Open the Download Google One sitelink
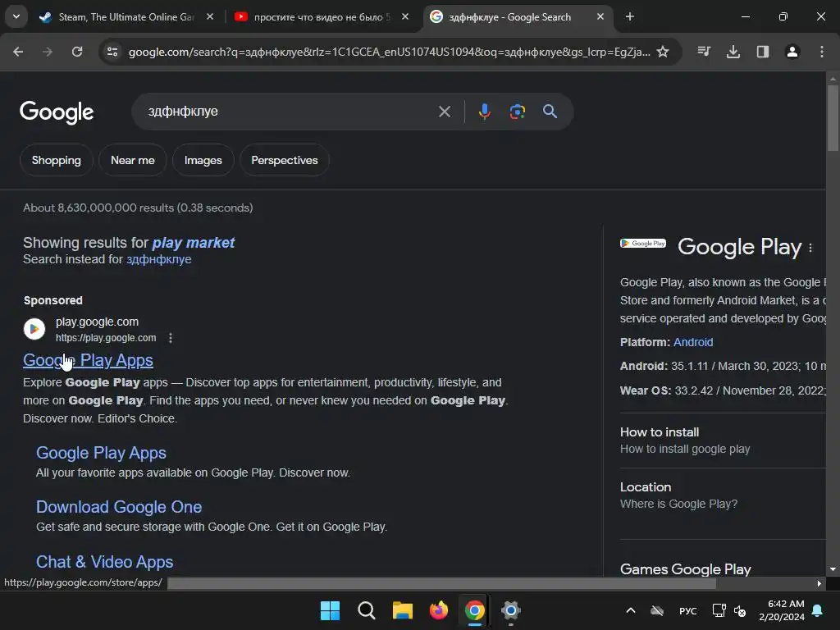 pos(119,507)
